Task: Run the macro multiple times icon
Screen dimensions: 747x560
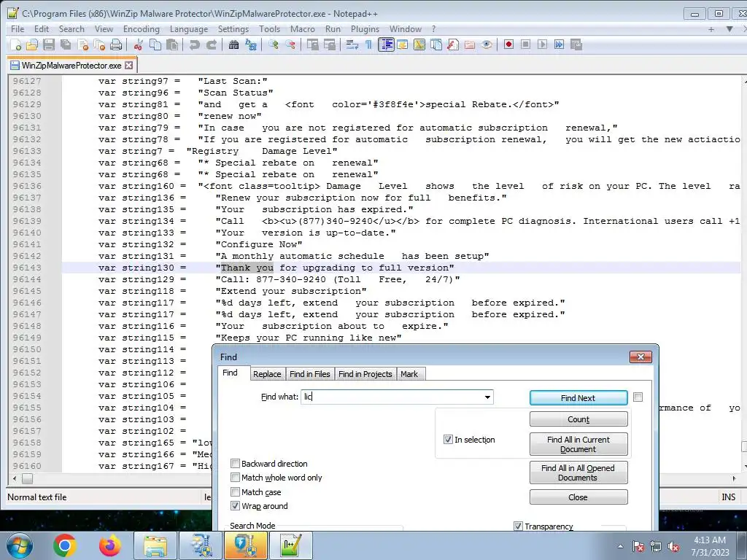Action: [x=560, y=44]
